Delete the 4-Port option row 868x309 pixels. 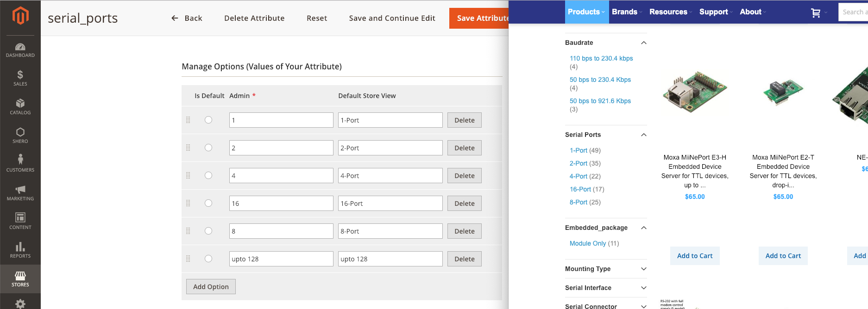click(x=465, y=175)
